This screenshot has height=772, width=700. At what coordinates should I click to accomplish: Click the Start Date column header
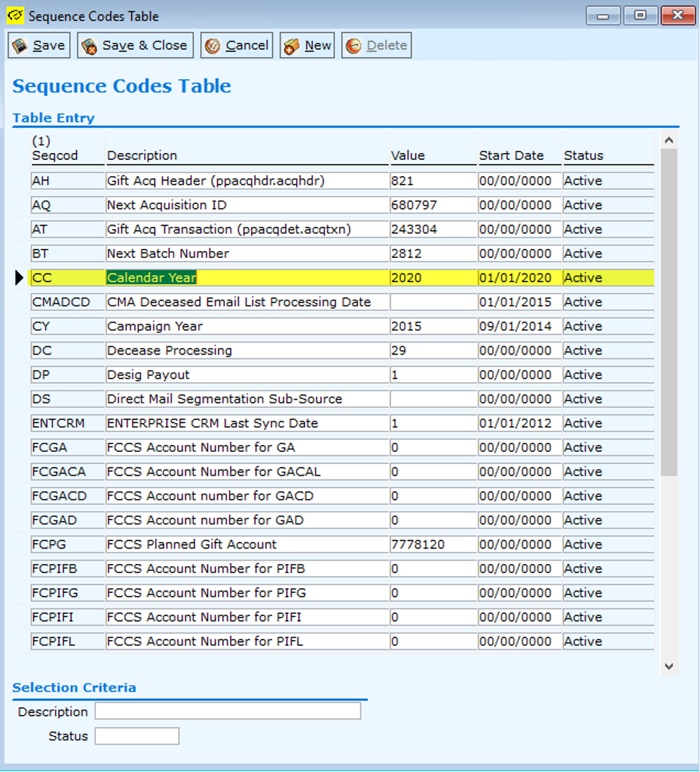pos(512,156)
